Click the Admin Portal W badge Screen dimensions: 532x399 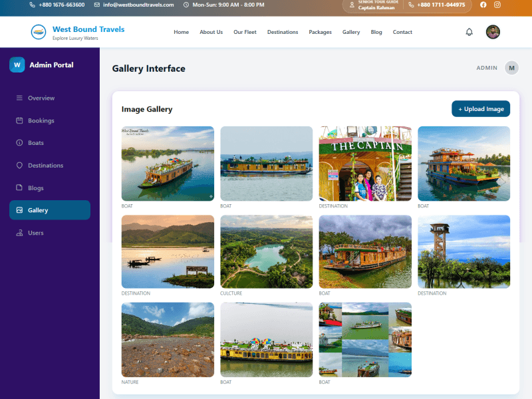17,65
